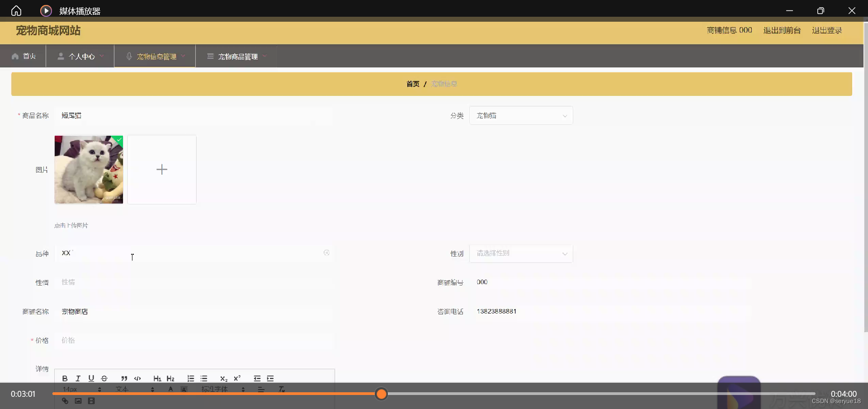Screen dimensions: 868x409
Task: Click the uploaded cat photo thumbnail
Action: 89,170
